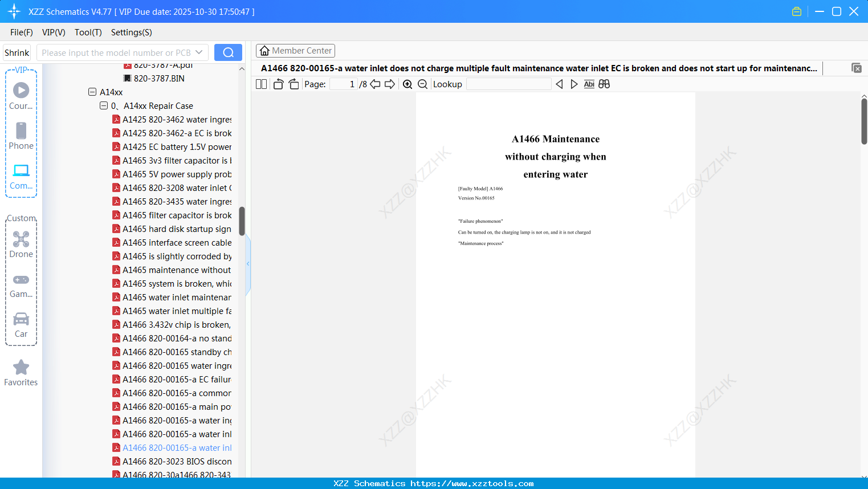Click the Lookup text field
Image resolution: width=868 pixels, height=489 pixels.
pyautogui.click(x=509, y=84)
